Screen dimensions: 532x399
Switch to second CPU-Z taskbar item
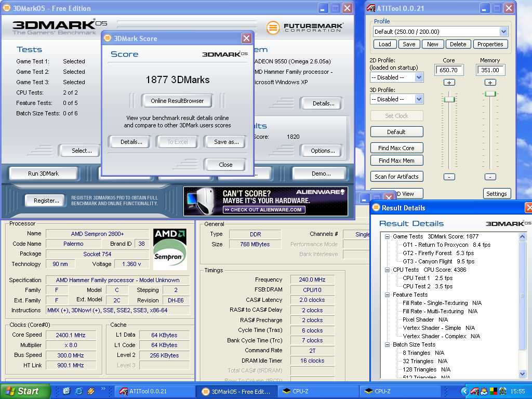(x=401, y=391)
